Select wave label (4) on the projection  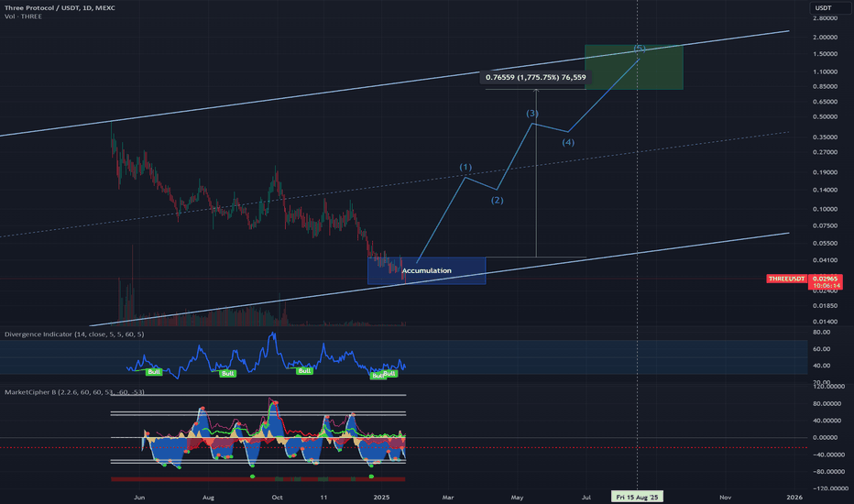tap(568, 142)
